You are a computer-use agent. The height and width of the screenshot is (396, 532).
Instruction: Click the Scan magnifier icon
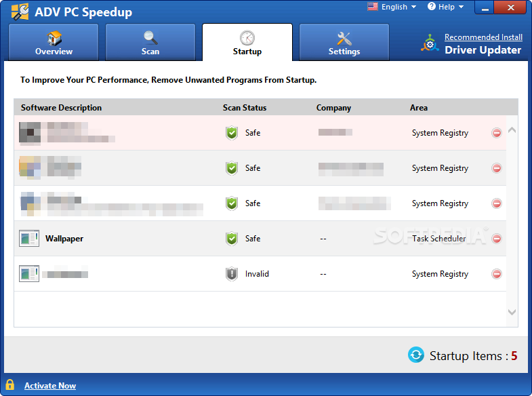pyautogui.click(x=150, y=38)
